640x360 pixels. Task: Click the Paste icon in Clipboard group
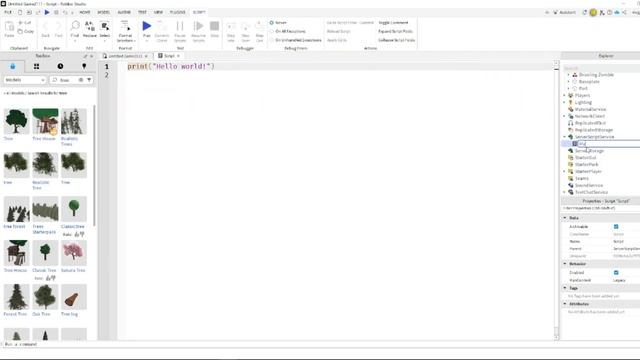[x=9, y=27]
